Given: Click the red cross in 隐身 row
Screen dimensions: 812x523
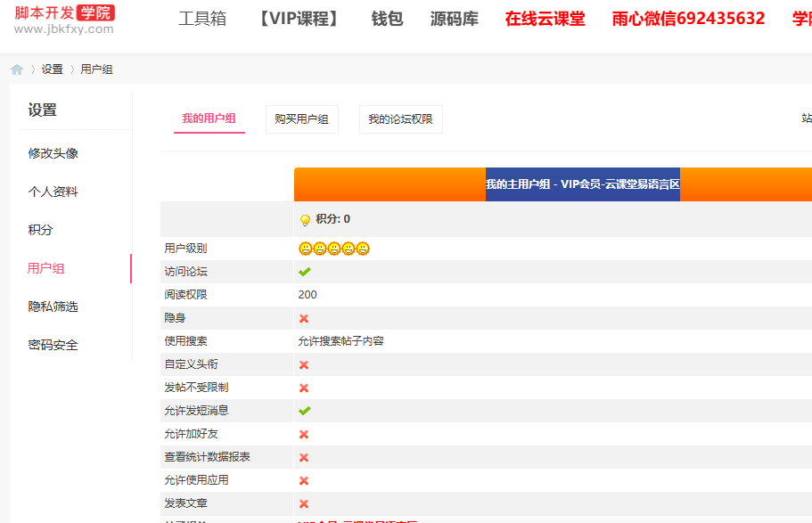Looking at the screenshot, I should coord(304,318).
